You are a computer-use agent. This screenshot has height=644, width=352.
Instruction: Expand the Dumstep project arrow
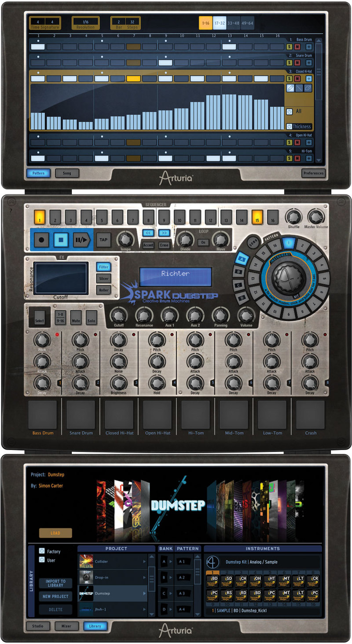145,593
